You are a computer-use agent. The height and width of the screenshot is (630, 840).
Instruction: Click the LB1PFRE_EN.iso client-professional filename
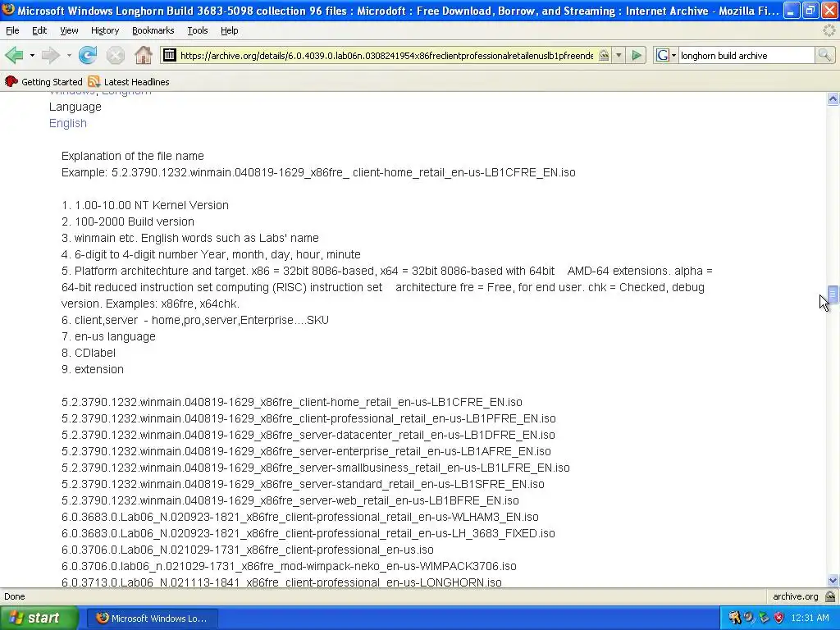click(308, 418)
